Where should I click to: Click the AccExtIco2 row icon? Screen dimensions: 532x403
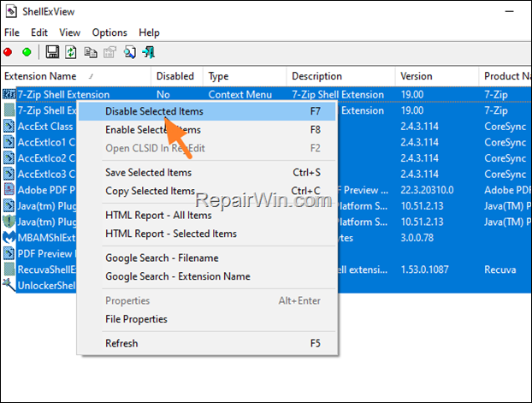[9, 158]
